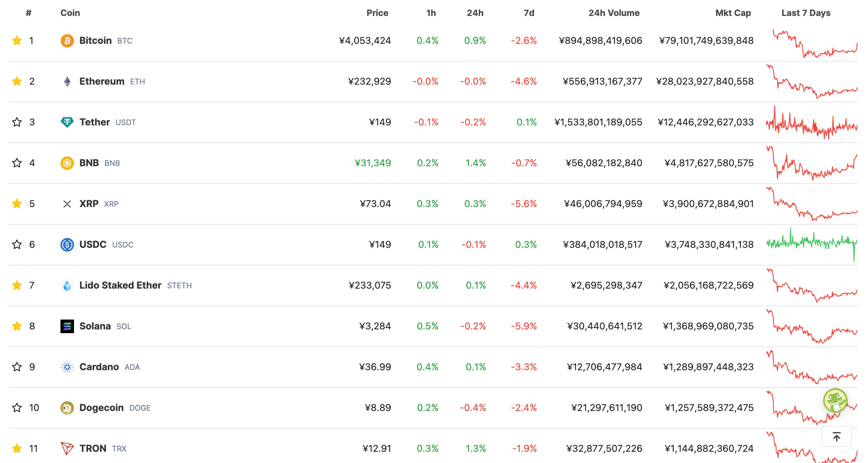Image resolution: width=868 pixels, height=463 pixels.
Task: Add Tether to favorites with star
Action: 17,122
